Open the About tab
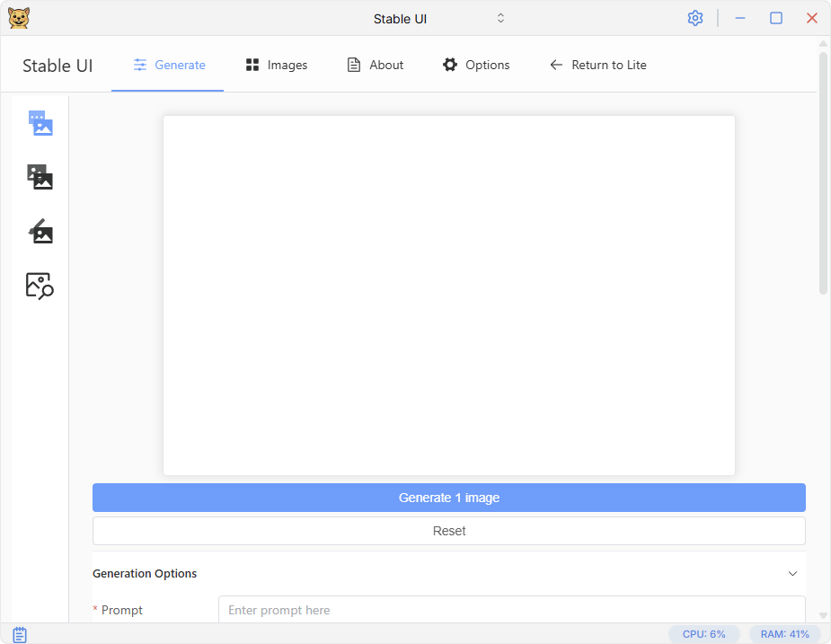The image size is (831, 644). click(x=376, y=65)
